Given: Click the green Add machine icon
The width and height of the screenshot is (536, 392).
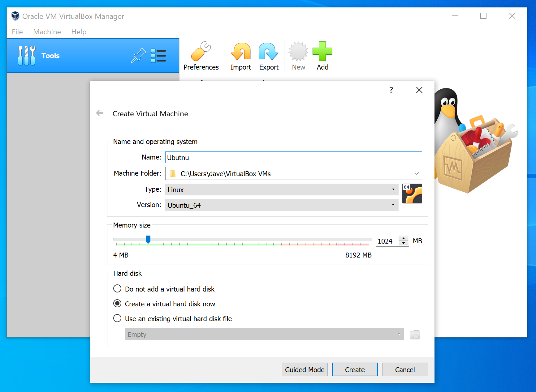Looking at the screenshot, I should [322, 56].
